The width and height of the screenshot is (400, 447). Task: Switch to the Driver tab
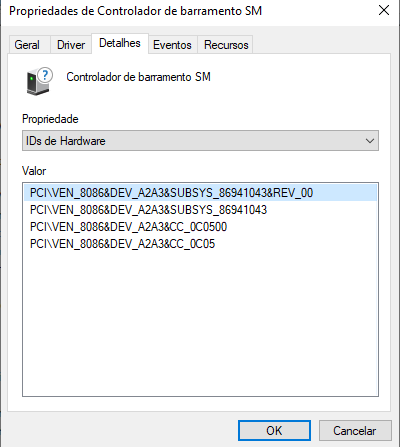coord(71,45)
